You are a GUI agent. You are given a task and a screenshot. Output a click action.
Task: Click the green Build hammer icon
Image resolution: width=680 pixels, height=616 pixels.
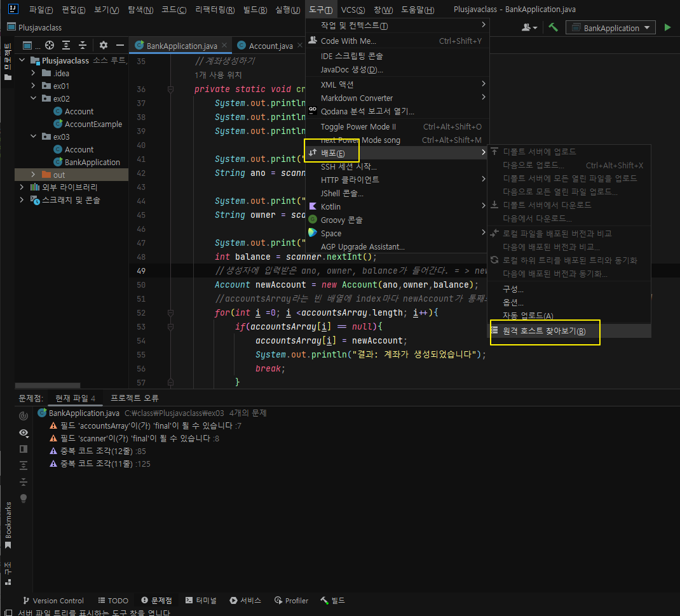tap(553, 27)
